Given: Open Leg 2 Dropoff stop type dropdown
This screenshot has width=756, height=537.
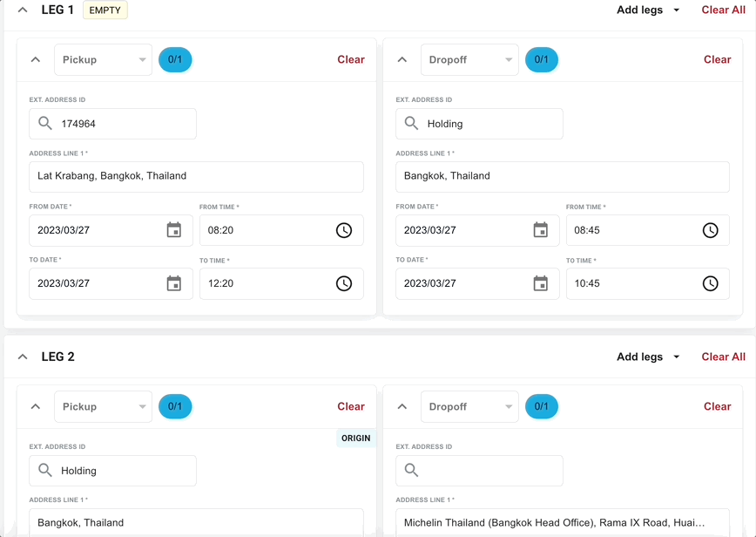Looking at the screenshot, I should 469,407.
